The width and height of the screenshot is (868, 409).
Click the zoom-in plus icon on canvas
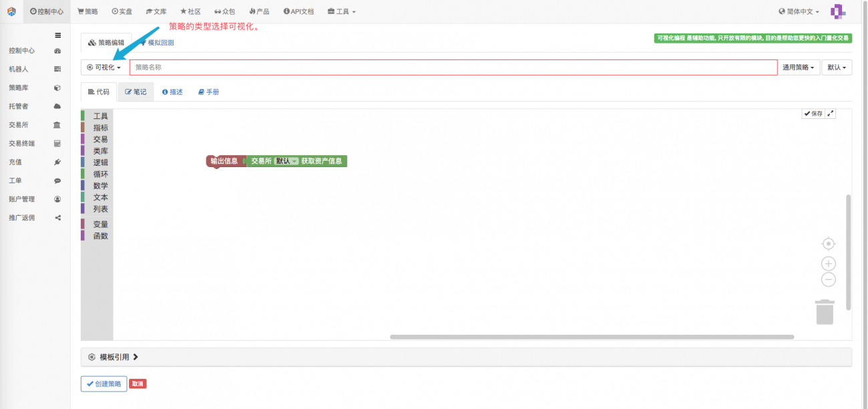click(x=828, y=263)
